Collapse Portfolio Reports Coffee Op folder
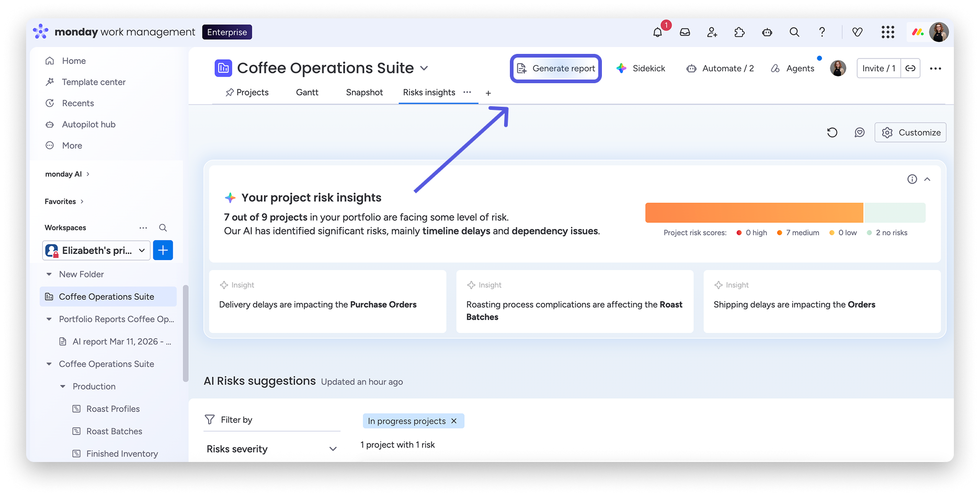The image size is (980, 496). point(49,319)
